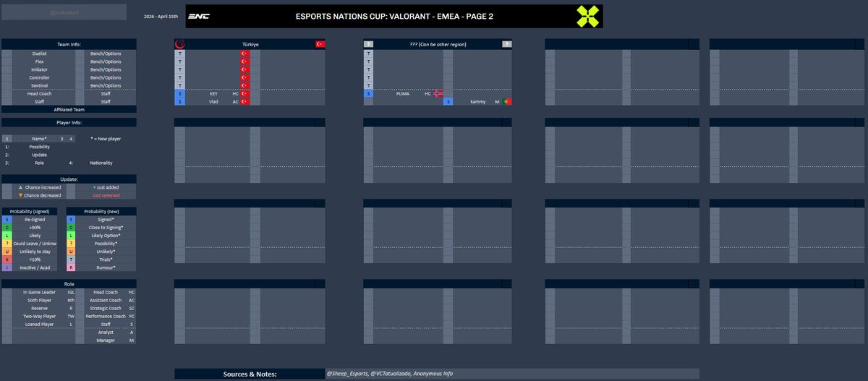
Task: Click the title "ESPORTS NATIONS CUP: VALORANT - EMEA - PAGE 2"
Action: (x=394, y=16)
